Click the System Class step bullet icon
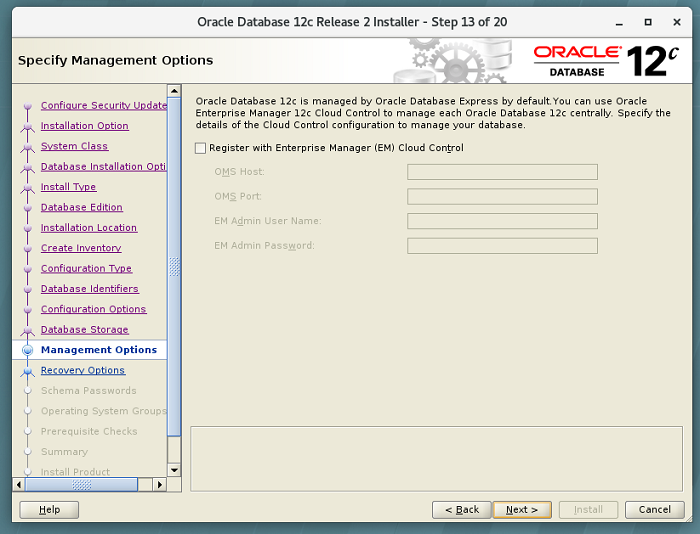Screen dimensions: 700x534 click(28, 146)
